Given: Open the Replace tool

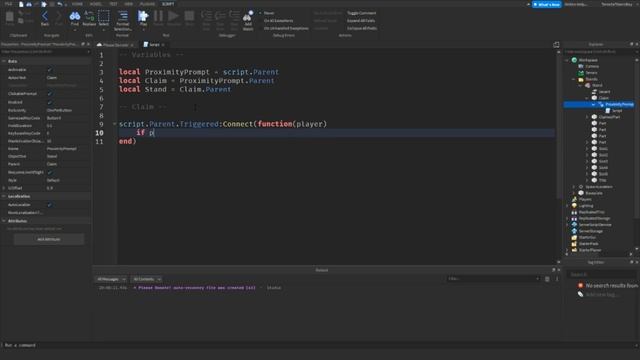Looking at the screenshot, I should coord(89,18).
